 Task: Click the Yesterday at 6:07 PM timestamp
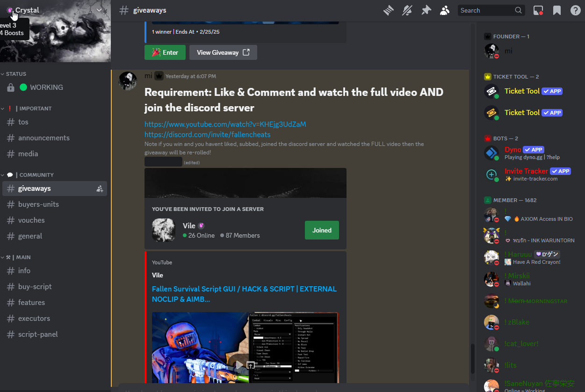tap(191, 76)
